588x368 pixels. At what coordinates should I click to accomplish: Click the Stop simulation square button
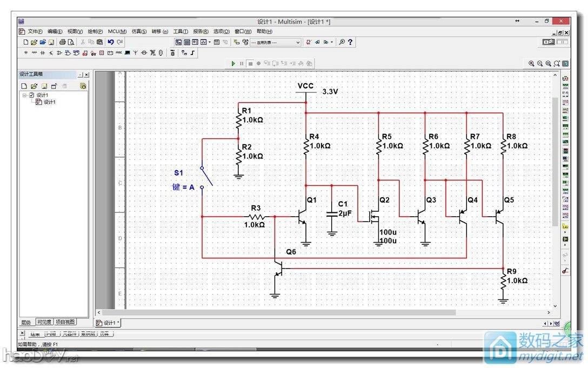pyautogui.click(x=250, y=63)
